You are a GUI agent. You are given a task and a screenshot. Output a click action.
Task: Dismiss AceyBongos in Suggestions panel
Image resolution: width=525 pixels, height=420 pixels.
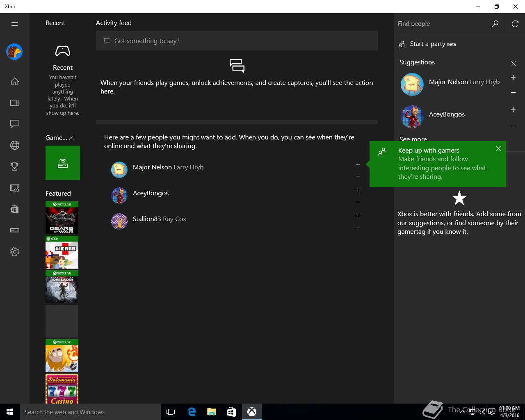513,125
